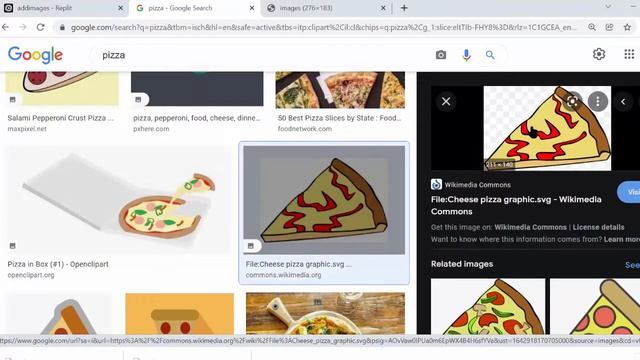This screenshot has height=360, width=640.
Task: Open second related pepperoni slice image
Action: point(595,306)
